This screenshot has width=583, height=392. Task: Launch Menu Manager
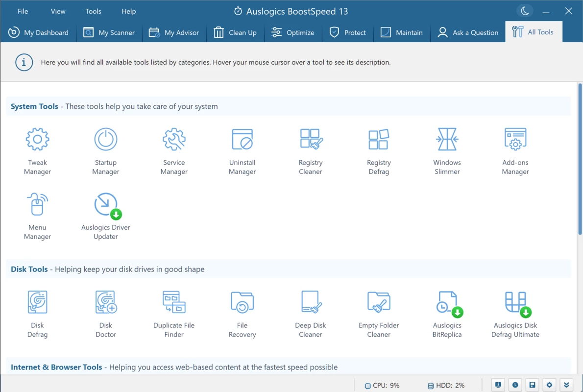click(x=38, y=216)
